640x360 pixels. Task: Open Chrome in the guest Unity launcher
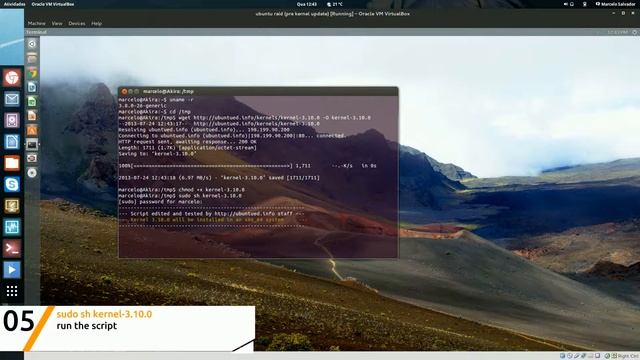32,73
